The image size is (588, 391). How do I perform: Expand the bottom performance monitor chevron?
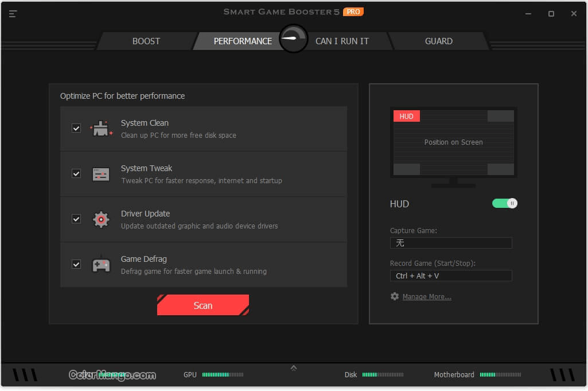[294, 367]
